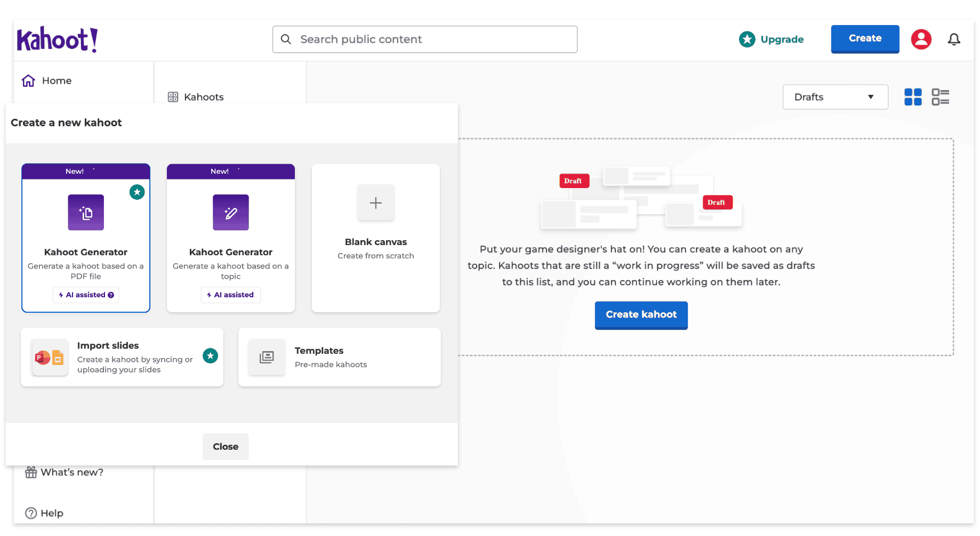Screen dimensions: 980x536
Task: Click the Upgrade star icon
Action: 747,39
